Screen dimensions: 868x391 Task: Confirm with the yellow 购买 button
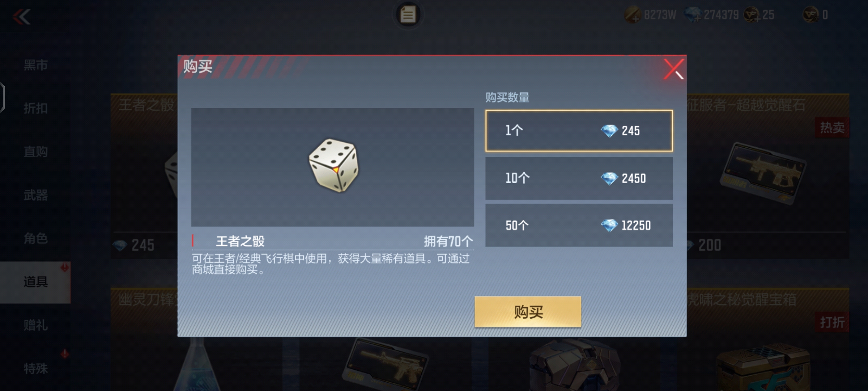[x=528, y=312]
